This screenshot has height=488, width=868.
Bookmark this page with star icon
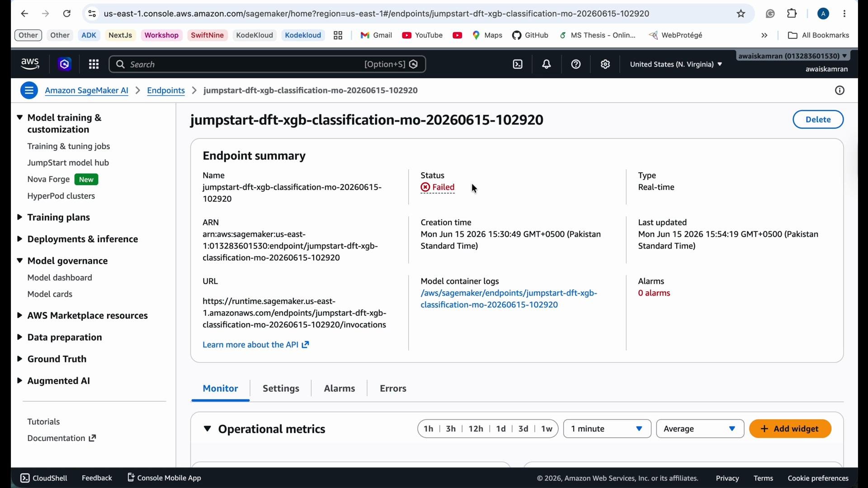coord(741,14)
